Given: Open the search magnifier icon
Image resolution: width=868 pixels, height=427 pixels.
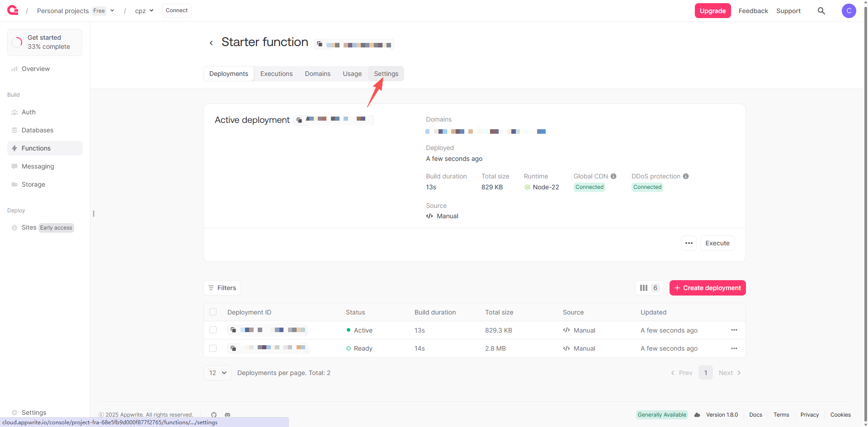Looking at the screenshot, I should coord(821,11).
